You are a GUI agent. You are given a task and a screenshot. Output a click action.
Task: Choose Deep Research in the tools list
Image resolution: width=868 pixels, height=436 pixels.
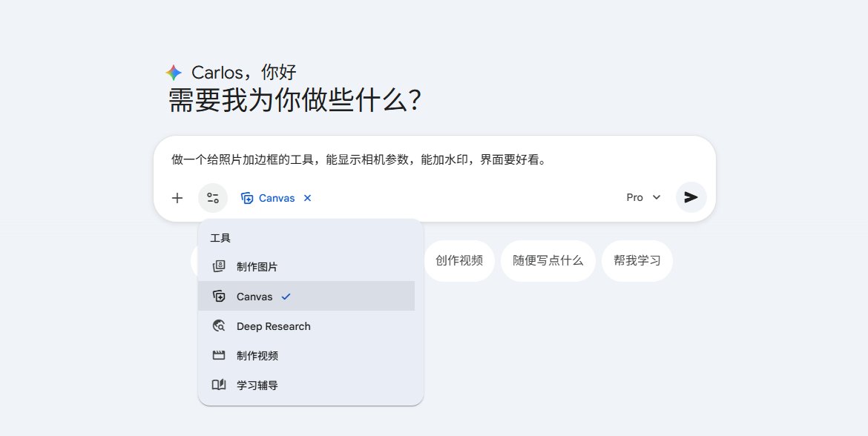(306, 326)
